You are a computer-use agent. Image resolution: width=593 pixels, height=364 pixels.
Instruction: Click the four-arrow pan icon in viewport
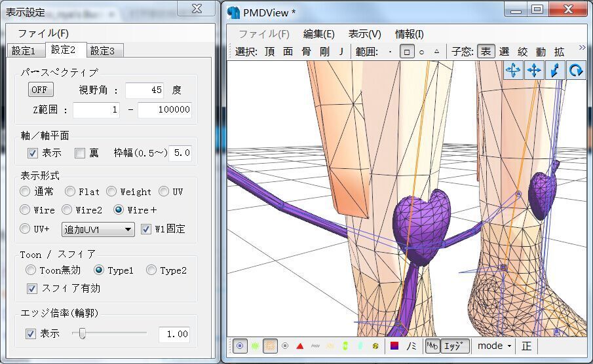(534, 70)
